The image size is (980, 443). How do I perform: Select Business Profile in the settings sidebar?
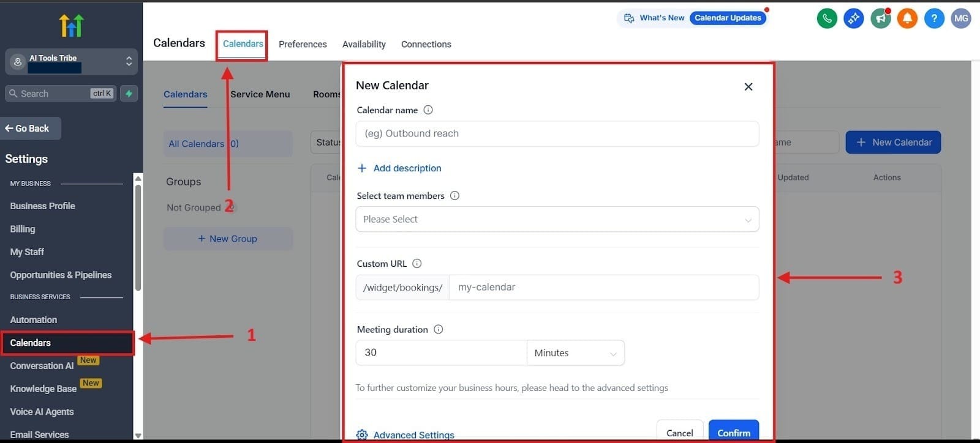click(x=43, y=206)
